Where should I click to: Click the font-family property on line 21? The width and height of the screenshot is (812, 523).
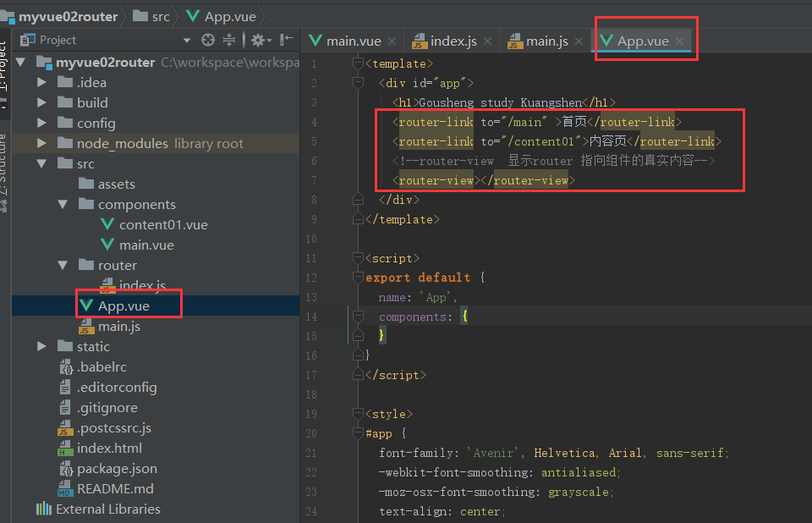tap(417, 453)
